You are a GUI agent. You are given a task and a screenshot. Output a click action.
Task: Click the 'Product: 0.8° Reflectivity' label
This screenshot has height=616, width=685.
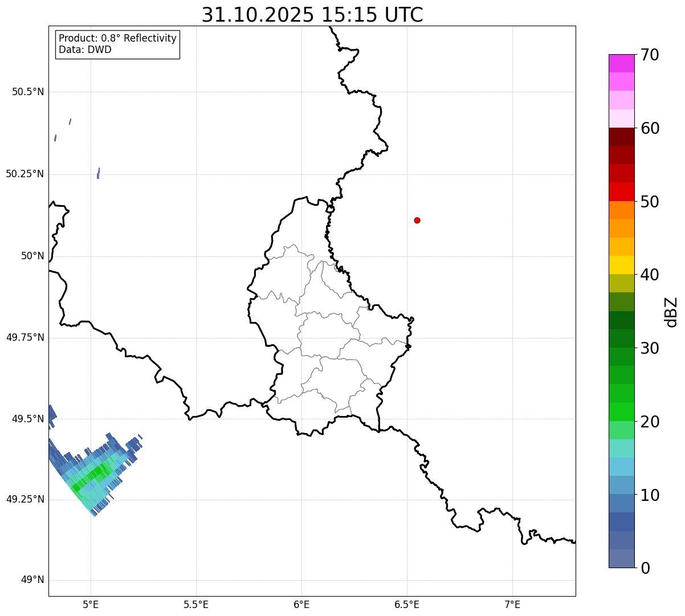coord(118,38)
